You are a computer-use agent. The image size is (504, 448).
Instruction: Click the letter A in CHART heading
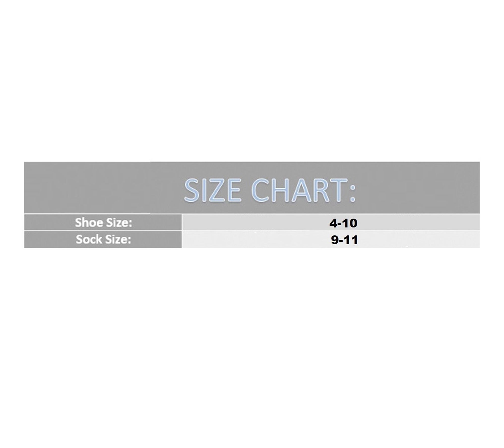coord(300,190)
